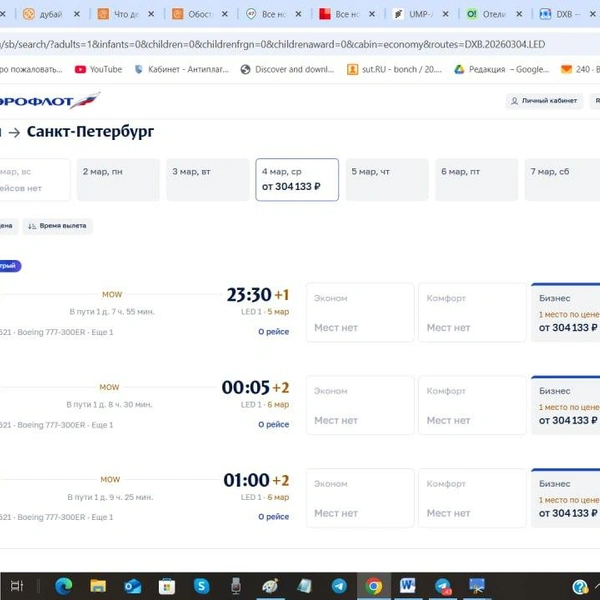The image size is (600, 600).
Task: Click the browser address bar URL
Action: 272,44
